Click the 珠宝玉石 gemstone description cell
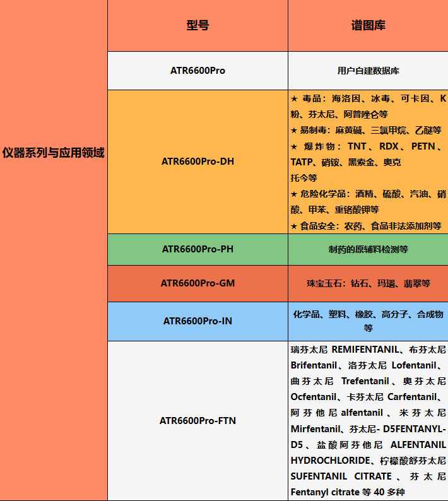448x501 pixels. (x=368, y=284)
